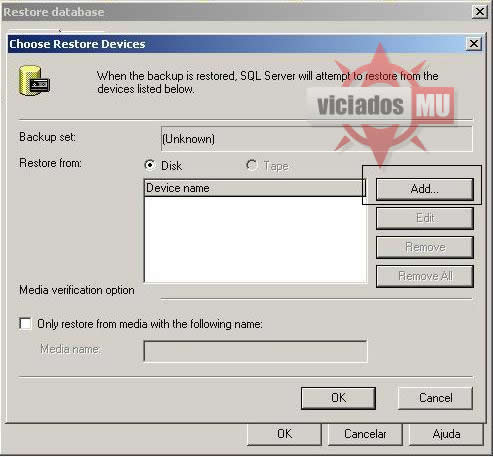Click the Add... button
The height and width of the screenshot is (457, 493).
pyautogui.click(x=425, y=189)
